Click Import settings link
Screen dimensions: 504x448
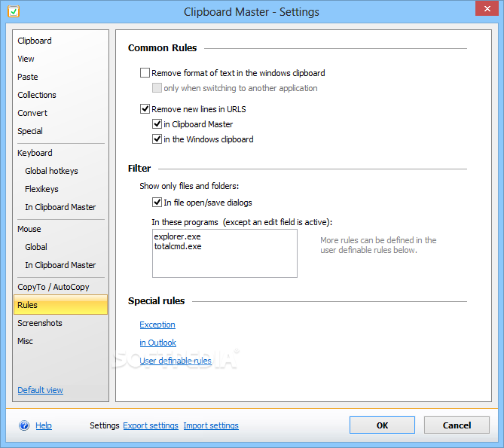click(x=211, y=425)
